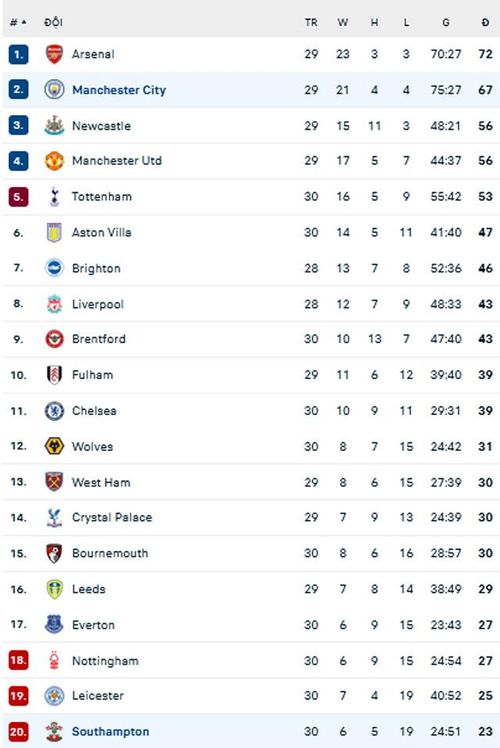Open the Crystal Palace team link
Viewport: 500px width, 748px height.
click(112, 518)
